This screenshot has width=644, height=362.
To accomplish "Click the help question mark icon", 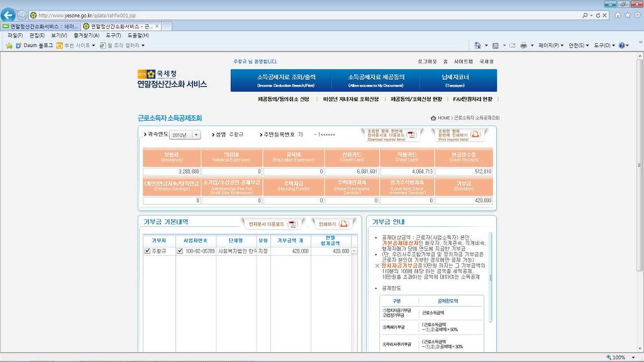I will point(621,45).
